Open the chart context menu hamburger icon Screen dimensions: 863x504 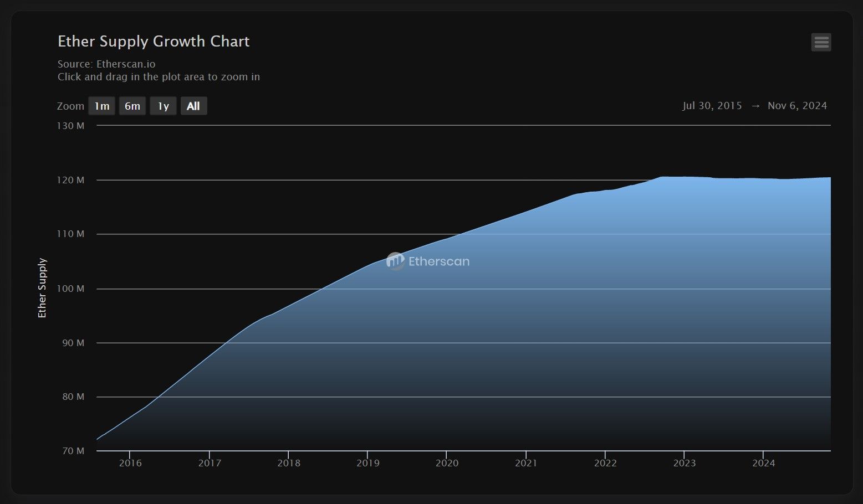click(821, 42)
